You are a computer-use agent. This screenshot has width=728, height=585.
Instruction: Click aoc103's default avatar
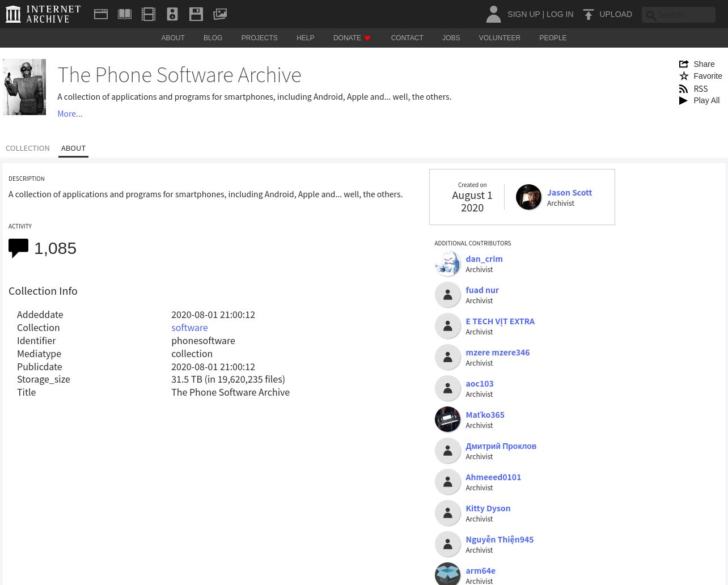(447, 388)
